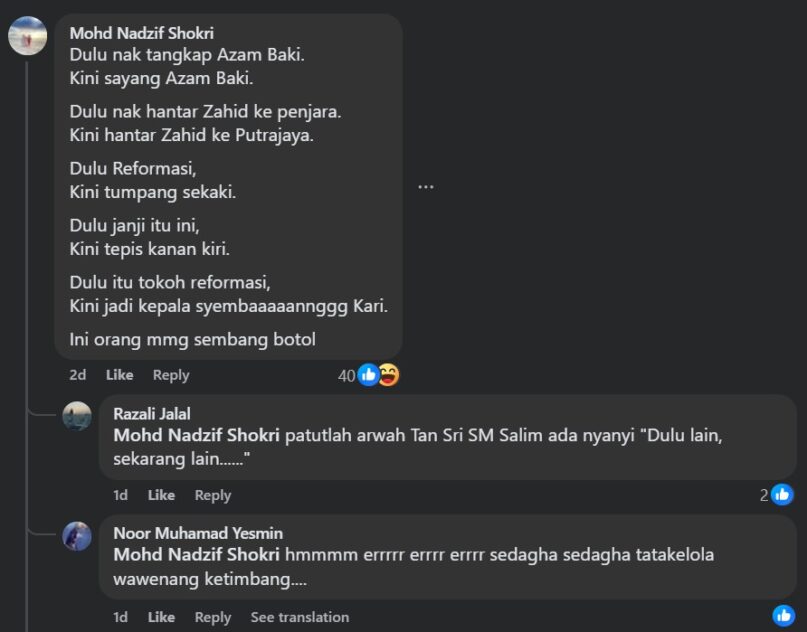Click the like reaction icon on Mohd Nadzif's comment

tap(368, 375)
